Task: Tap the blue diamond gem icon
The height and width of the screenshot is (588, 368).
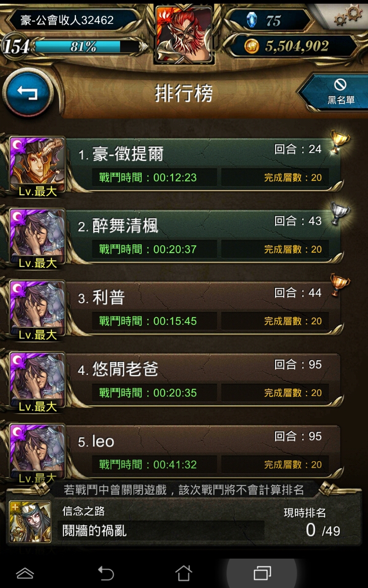Action: (251, 20)
